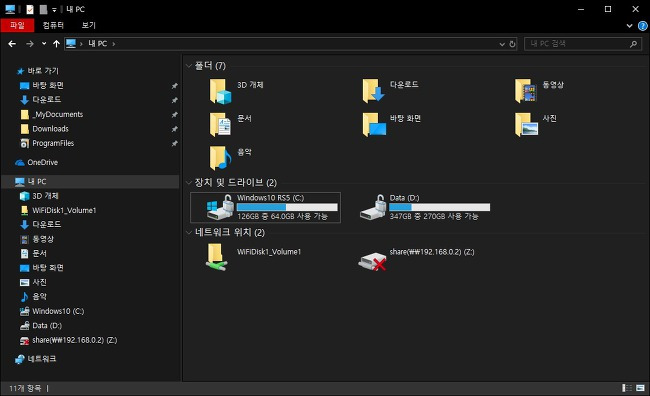Viewport: 650px width, 396px height.
Task: Collapse the 장치 및 드라이브 (2) group
Action: [x=189, y=182]
